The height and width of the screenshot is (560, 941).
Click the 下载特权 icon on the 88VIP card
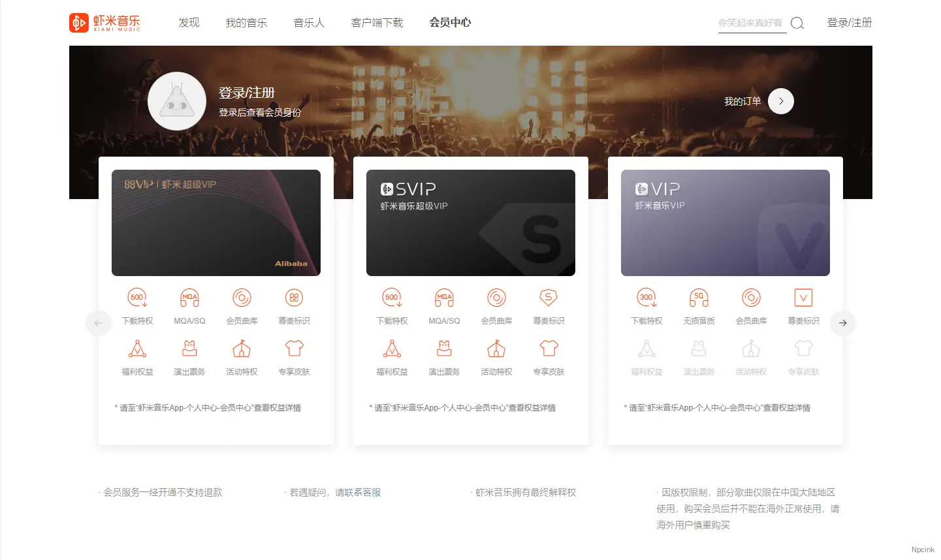coord(137,298)
